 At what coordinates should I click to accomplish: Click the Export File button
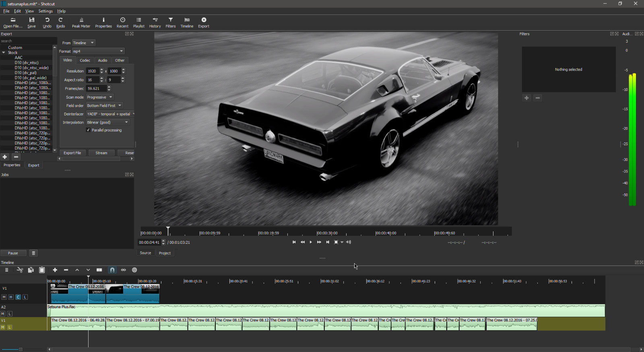coord(72,153)
